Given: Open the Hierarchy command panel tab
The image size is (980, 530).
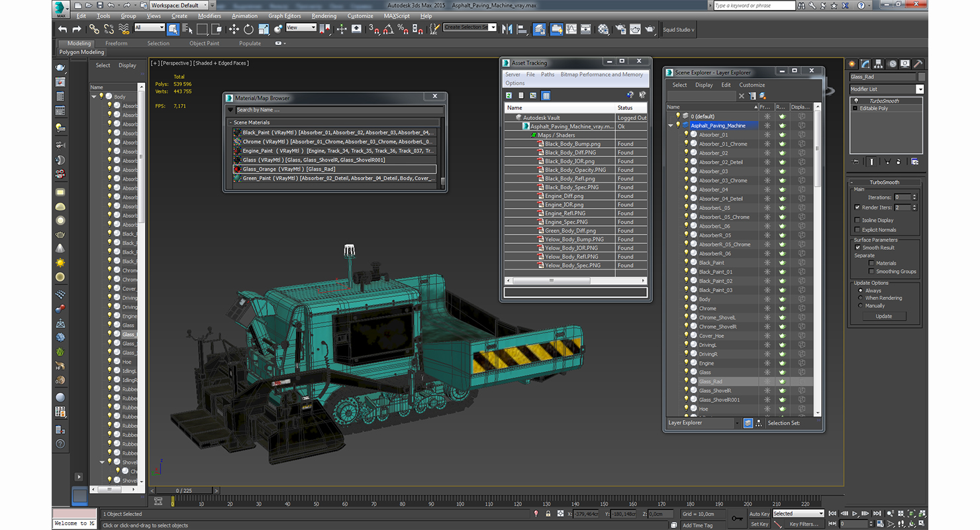Looking at the screenshot, I should coord(878,64).
